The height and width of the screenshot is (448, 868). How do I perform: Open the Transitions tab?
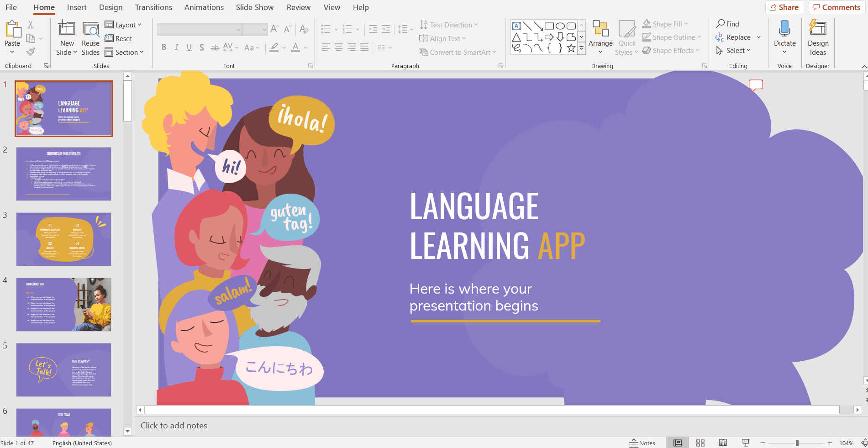(x=153, y=7)
